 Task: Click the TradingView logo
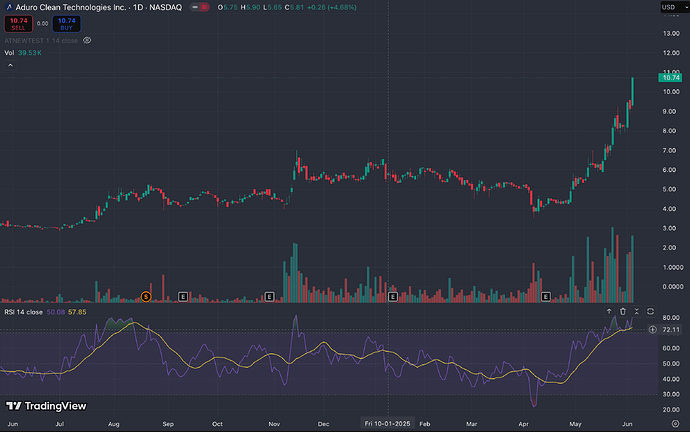[42, 407]
